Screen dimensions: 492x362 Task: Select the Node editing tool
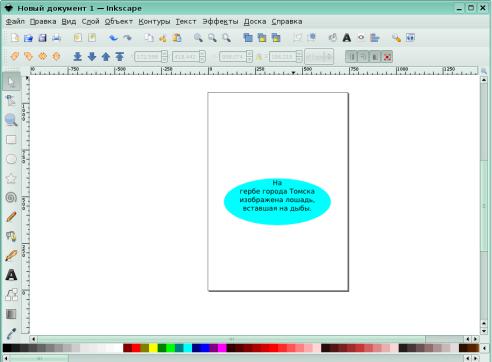11,100
